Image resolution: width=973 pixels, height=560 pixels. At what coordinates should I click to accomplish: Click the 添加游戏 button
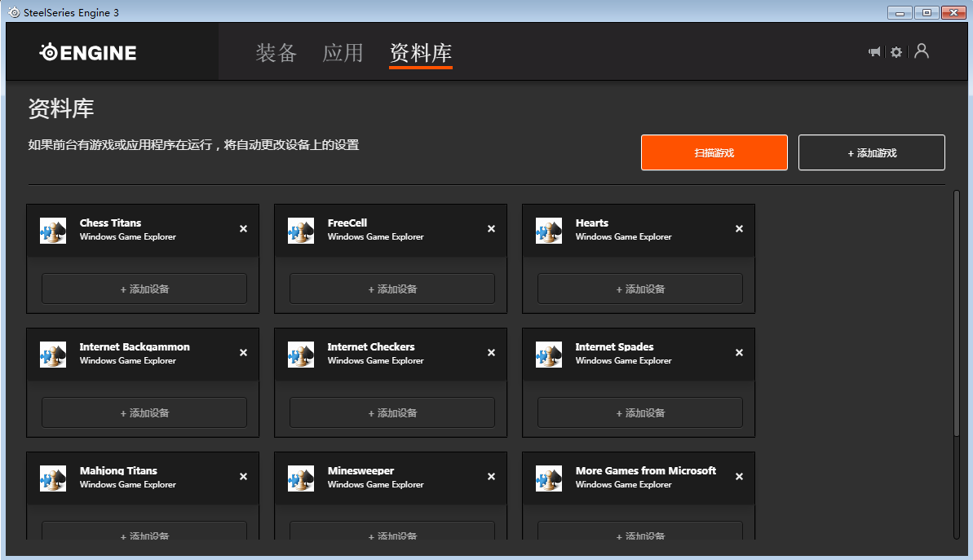pyautogui.click(x=871, y=152)
